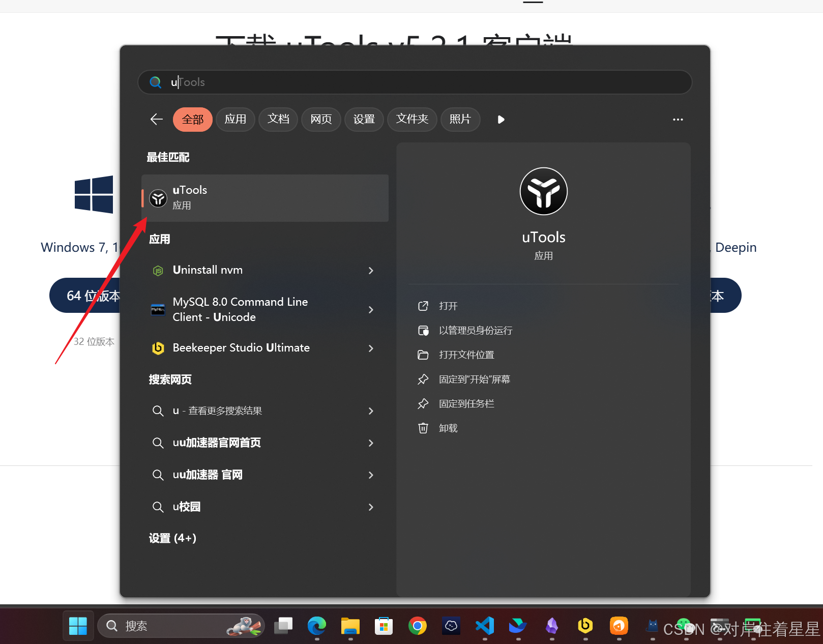Screen dimensions: 823x644
Task: Expand Uninstall nvm chevron
Action: pos(371,271)
